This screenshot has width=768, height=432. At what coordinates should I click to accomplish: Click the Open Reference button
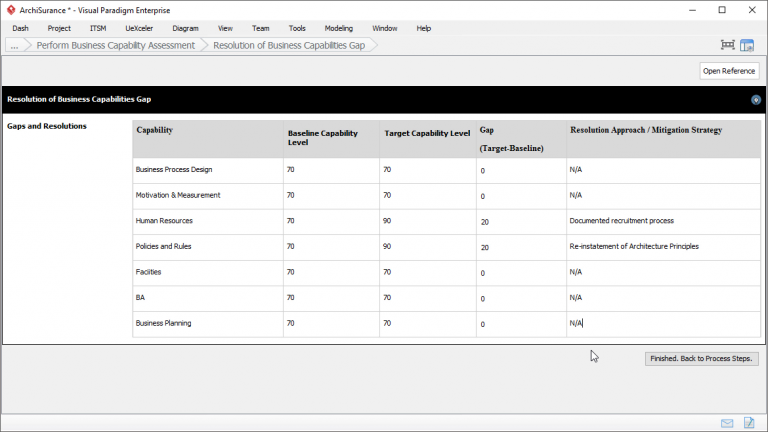729,71
